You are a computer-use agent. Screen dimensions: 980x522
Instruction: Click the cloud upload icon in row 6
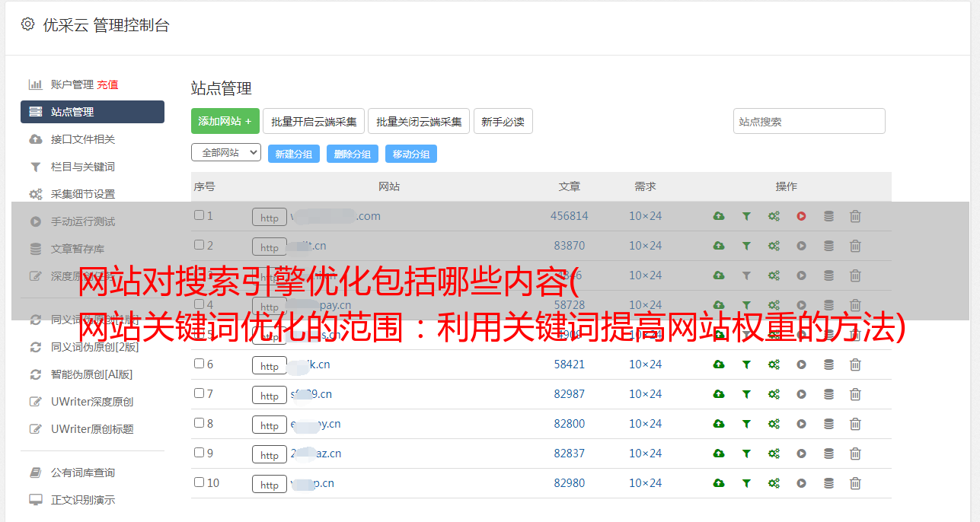719,364
